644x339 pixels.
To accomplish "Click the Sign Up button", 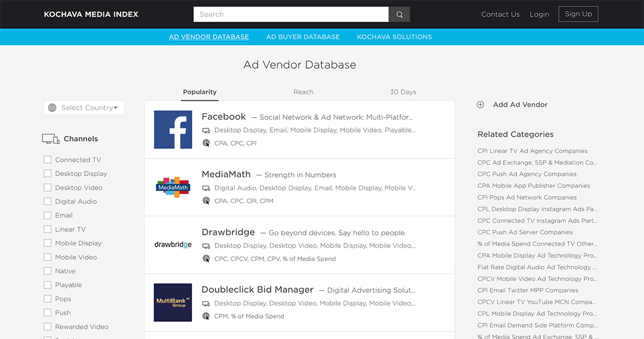I will (x=578, y=15).
